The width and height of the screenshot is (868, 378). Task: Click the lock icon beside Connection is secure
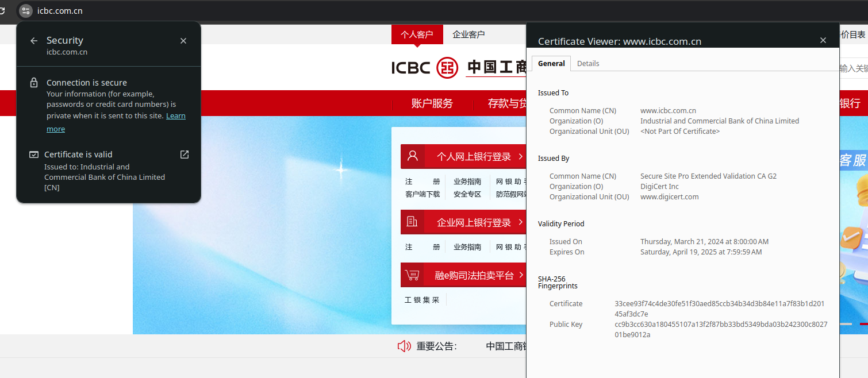coord(34,83)
